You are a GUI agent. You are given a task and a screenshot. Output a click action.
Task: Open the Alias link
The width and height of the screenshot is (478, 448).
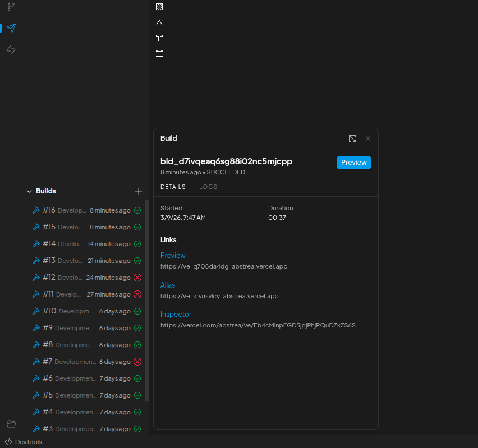coord(168,285)
